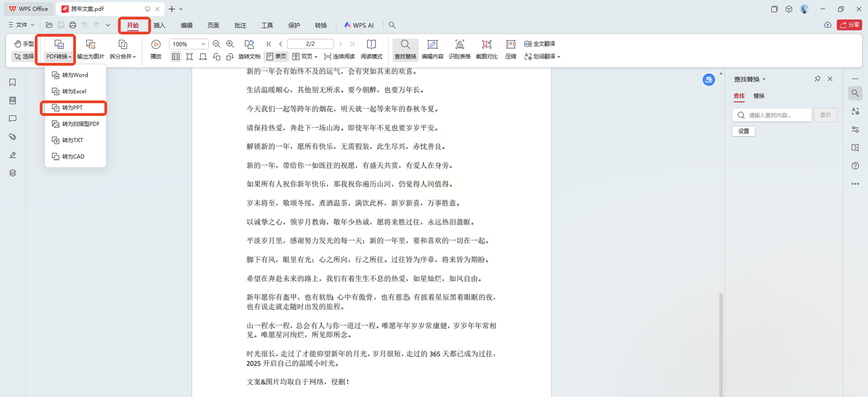The width and height of the screenshot is (868, 397).
Task: Switch to the 手型 hand tool
Action: [24, 44]
